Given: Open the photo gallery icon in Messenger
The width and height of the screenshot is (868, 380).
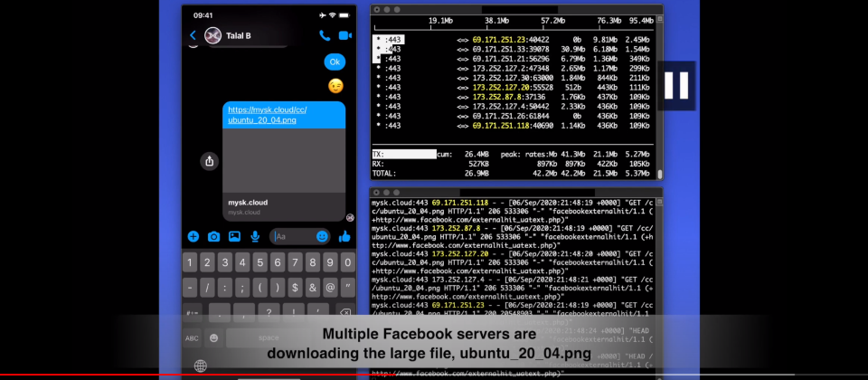Looking at the screenshot, I should click(235, 236).
